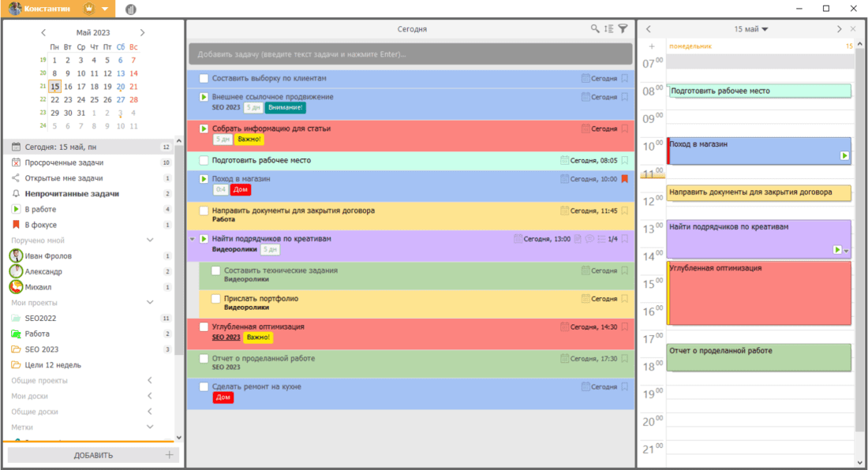868x470 pixels.
Task: Open the task filter funnel icon
Action: [x=623, y=29]
